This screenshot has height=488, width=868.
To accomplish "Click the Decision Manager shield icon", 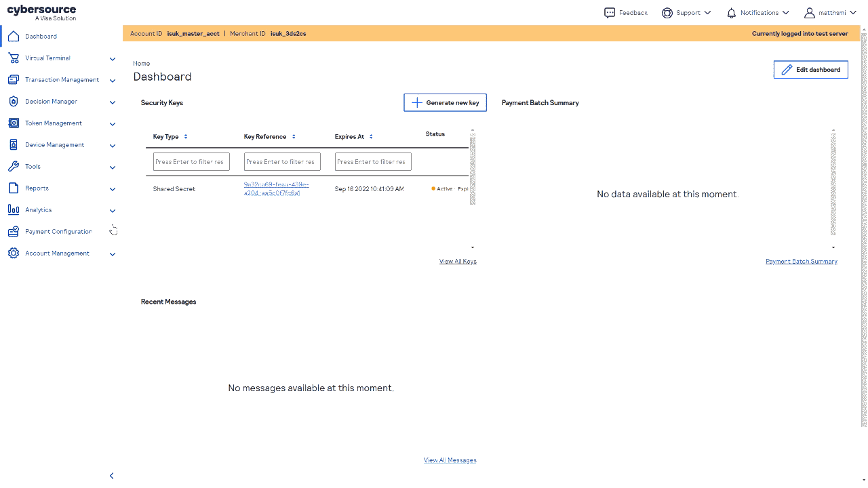I will point(13,102).
